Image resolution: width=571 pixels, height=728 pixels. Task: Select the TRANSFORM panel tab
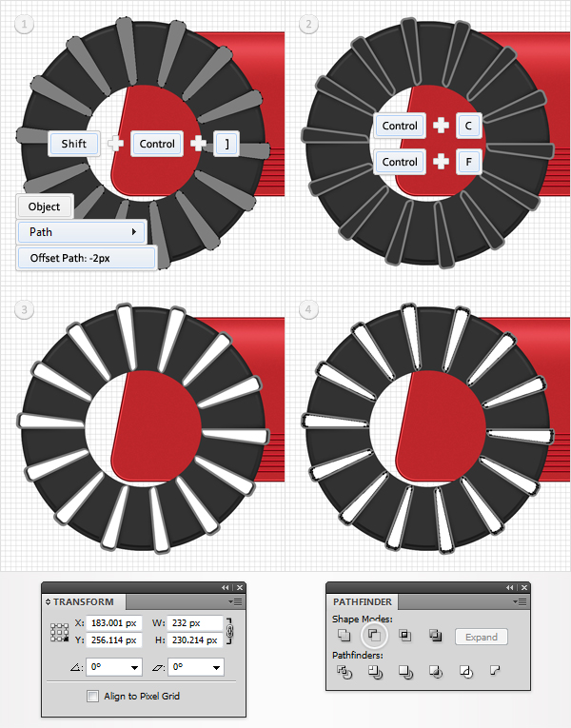point(83,601)
